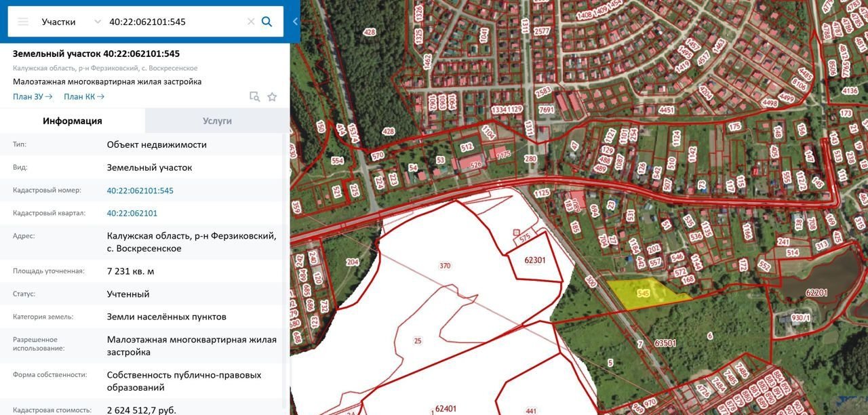Screen dimensions: 868x415
Task: Zoom to object using magnifier-on-page icon
Action: [x=254, y=97]
